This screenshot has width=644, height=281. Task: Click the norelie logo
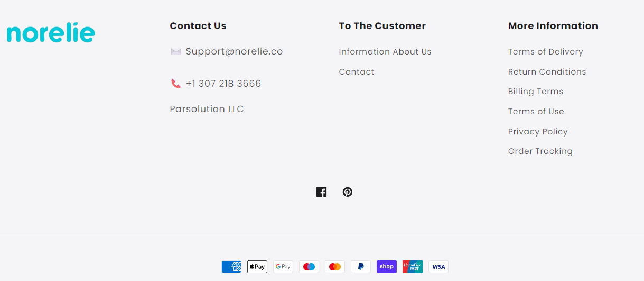point(51,33)
